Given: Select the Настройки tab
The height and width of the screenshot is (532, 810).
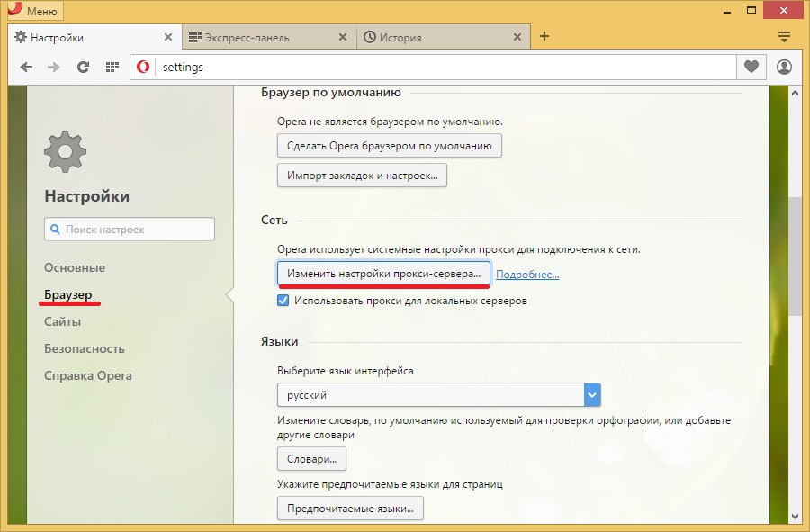Looking at the screenshot, I should (x=95, y=37).
